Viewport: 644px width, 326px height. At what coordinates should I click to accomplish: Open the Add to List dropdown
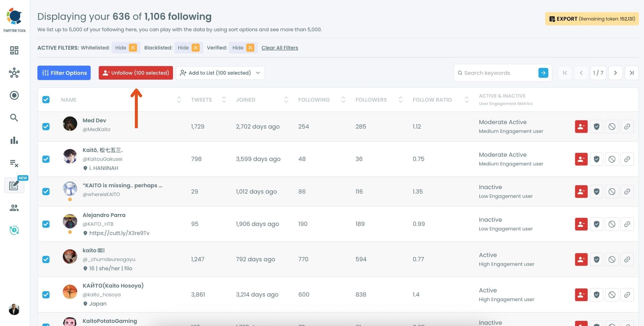point(220,73)
